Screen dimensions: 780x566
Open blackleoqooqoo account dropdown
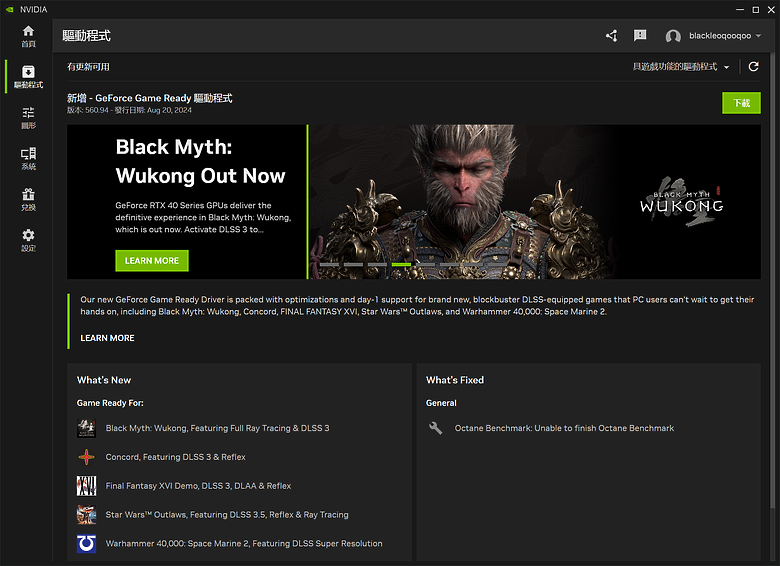coord(725,36)
